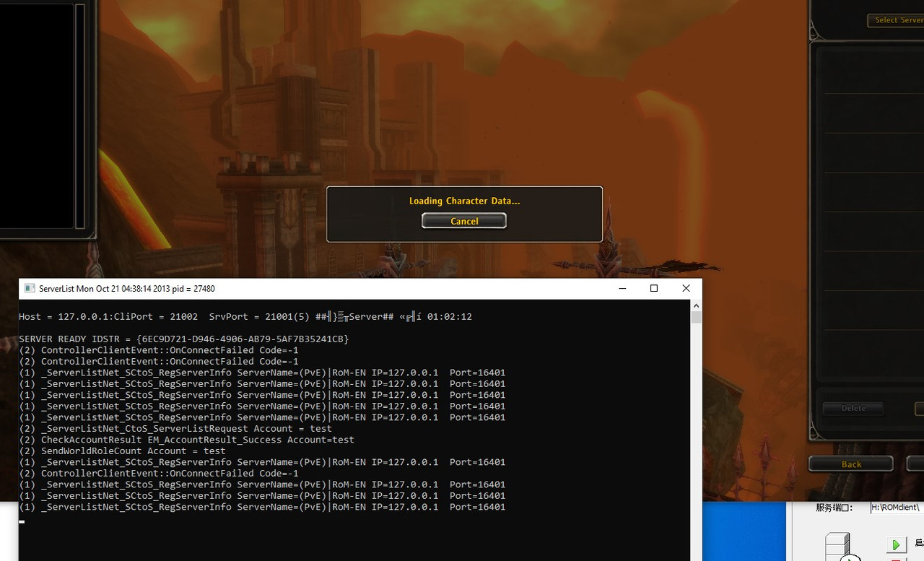Minimize the ServerList console window
This screenshot has width=924, height=561.
tap(622, 288)
